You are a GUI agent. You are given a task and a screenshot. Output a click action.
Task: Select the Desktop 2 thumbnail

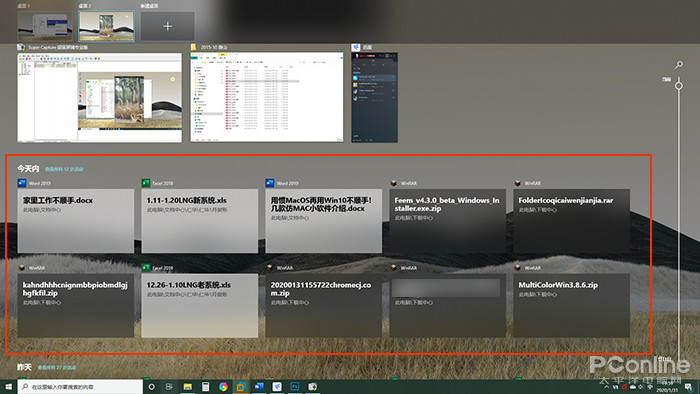point(106,26)
